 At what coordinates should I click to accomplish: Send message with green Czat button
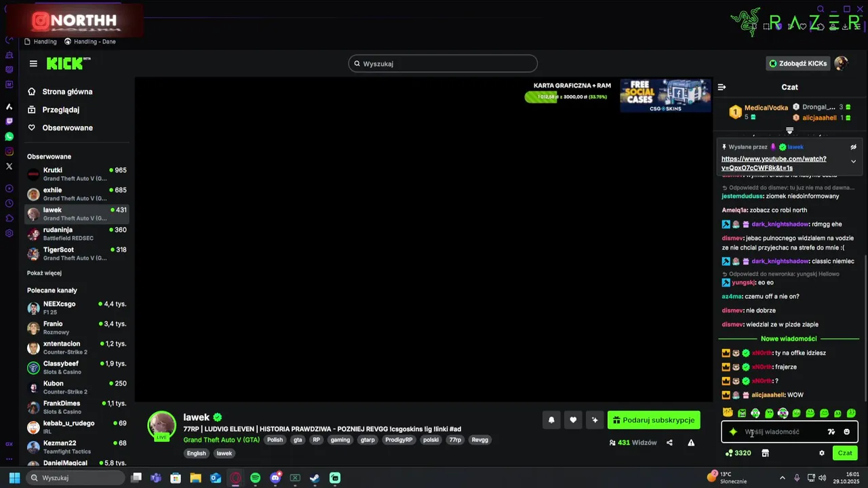coord(845,453)
